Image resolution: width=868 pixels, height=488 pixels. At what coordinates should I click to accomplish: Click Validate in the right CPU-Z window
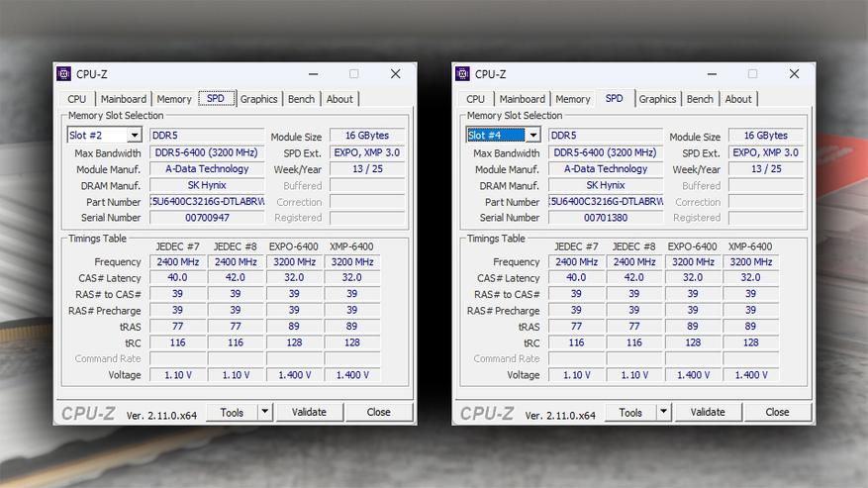(x=708, y=412)
